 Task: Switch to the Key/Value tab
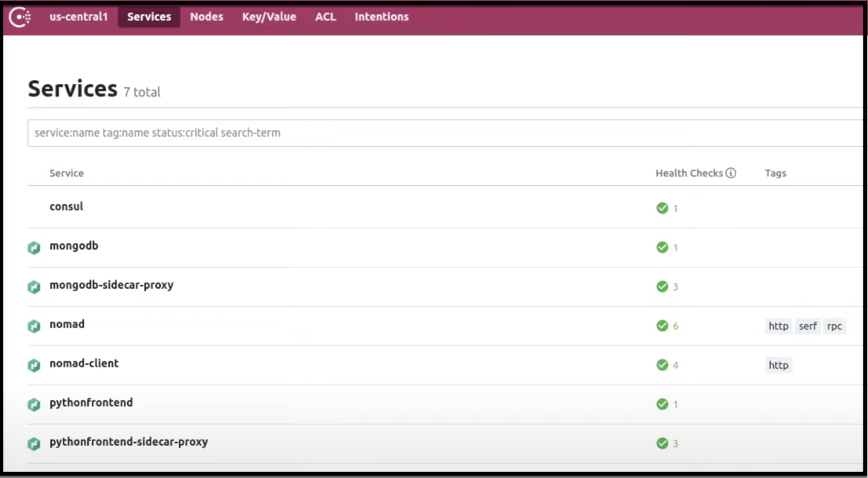[x=268, y=16]
